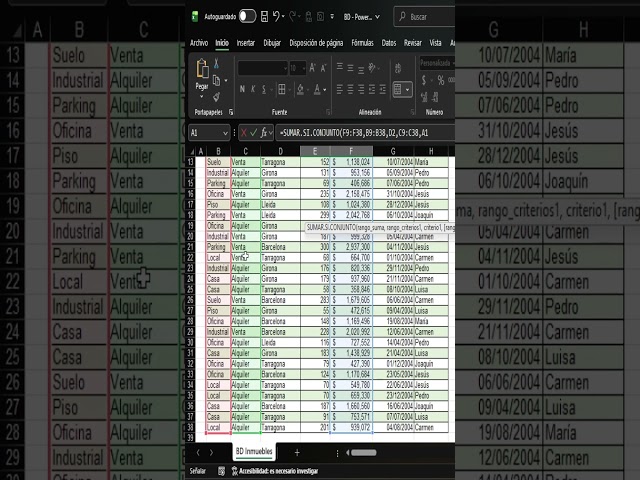Viewport: 640px width, 480px height.
Task: Open the Datos tab
Action: [389, 43]
